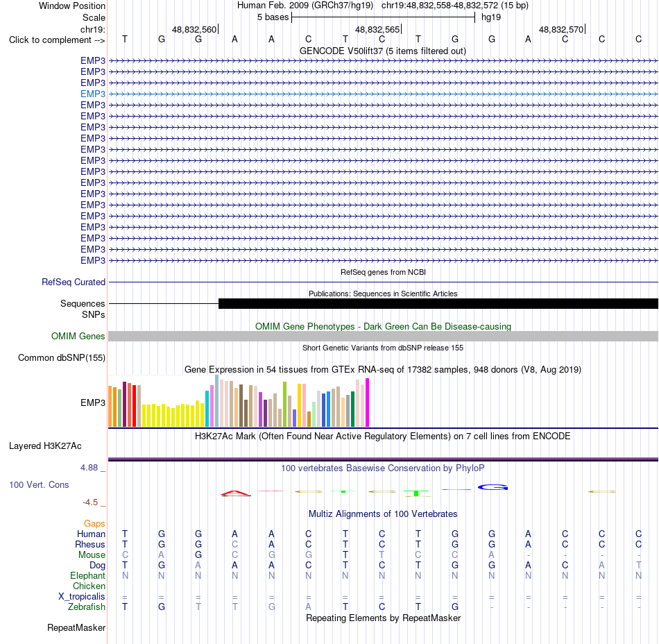Image resolution: width=659 pixels, height=644 pixels.
Task: Click the Scale track label
Action: 94,17
